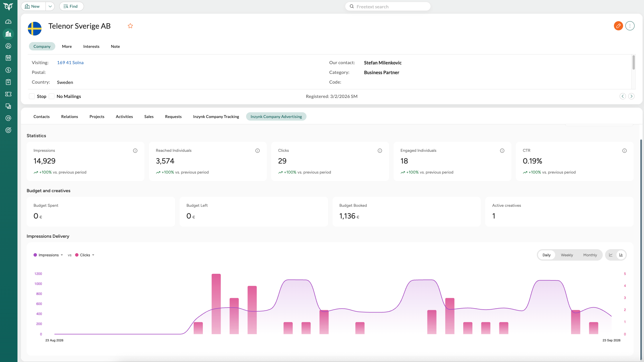Click the Find button
This screenshot has width=644, height=362.
(71, 6)
